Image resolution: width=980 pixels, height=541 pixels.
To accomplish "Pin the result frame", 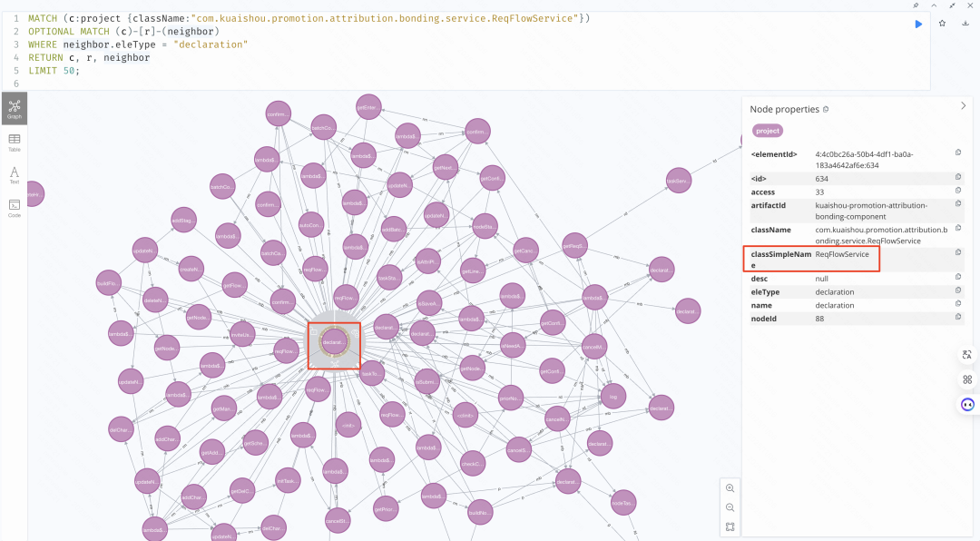I will 916,5.
